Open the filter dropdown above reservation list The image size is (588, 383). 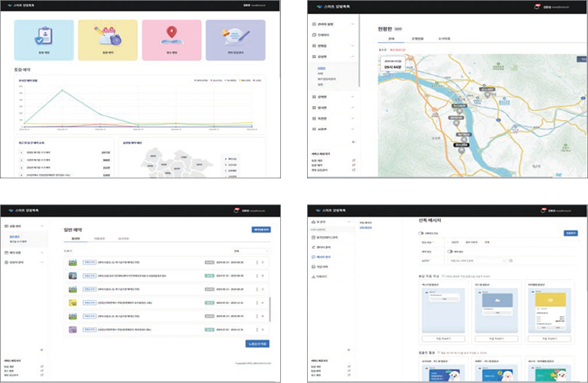click(251, 250)
